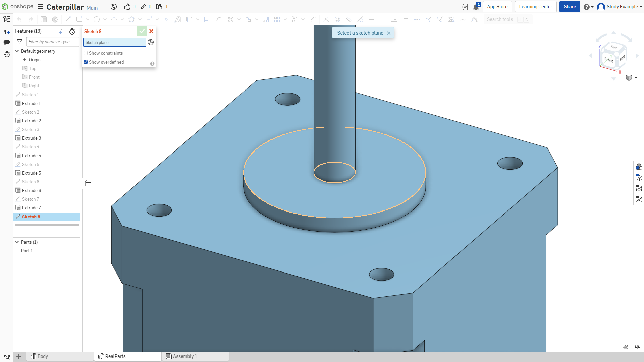The width and height of the screenshot is (644, 362).
Task: Open the Comments panel icon
Action: coord(7,42)
